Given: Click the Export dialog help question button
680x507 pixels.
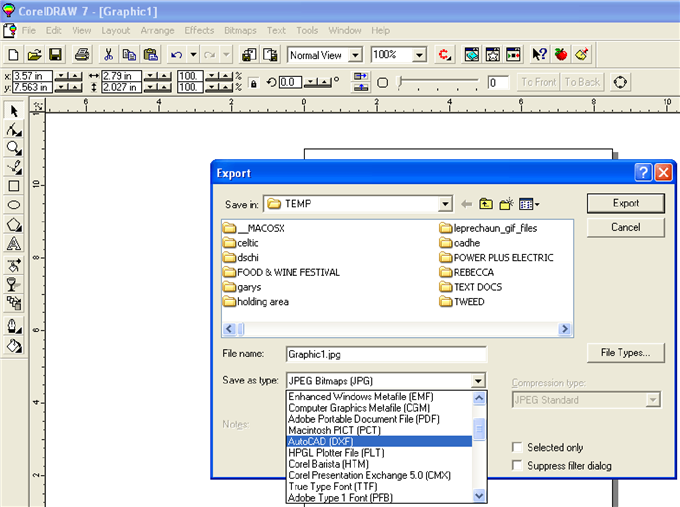Looking at the screenshot, I should click(643, 173).
